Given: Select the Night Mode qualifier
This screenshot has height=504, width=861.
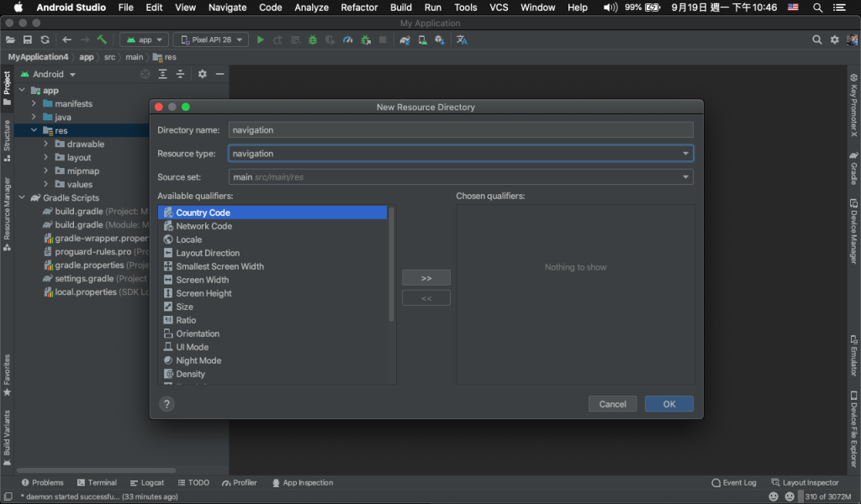Looking at the screenshot, I should [272, 360].
